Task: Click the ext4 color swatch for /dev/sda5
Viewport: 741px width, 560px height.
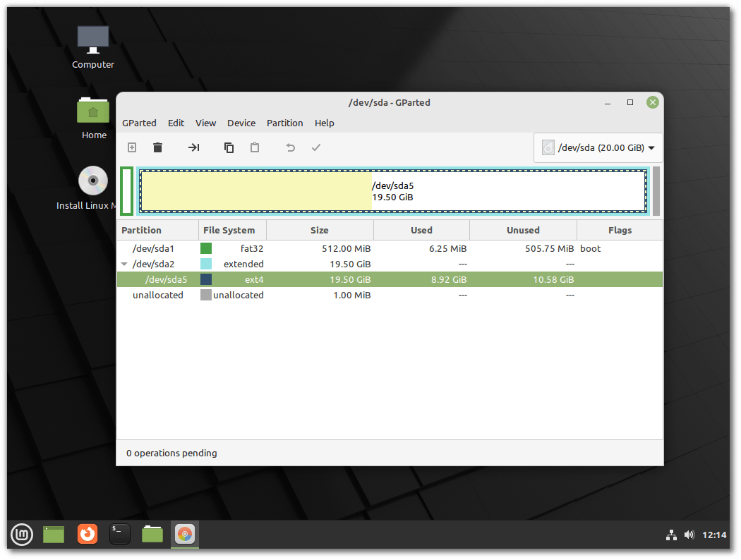Action: click(207, 279)
